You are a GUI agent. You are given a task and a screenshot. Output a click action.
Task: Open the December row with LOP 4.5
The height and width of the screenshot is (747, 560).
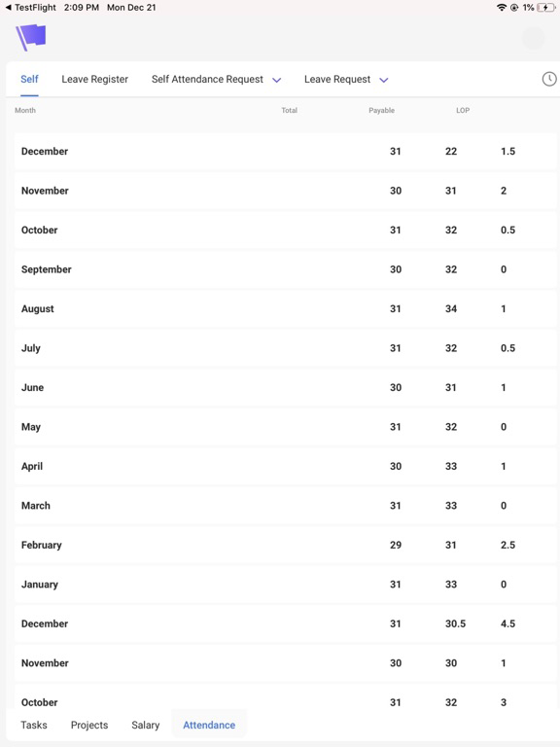(285, 623)
